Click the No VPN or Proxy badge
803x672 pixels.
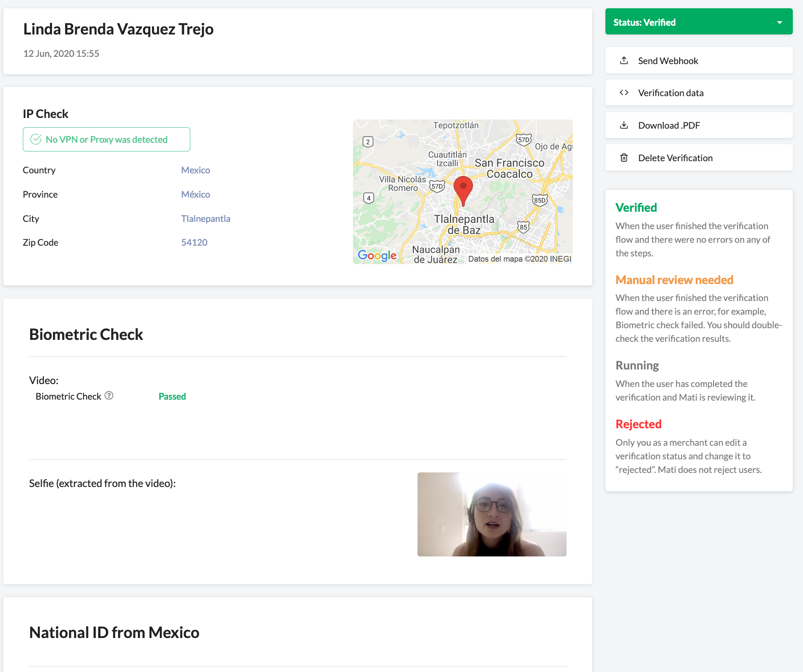point(106,140)
